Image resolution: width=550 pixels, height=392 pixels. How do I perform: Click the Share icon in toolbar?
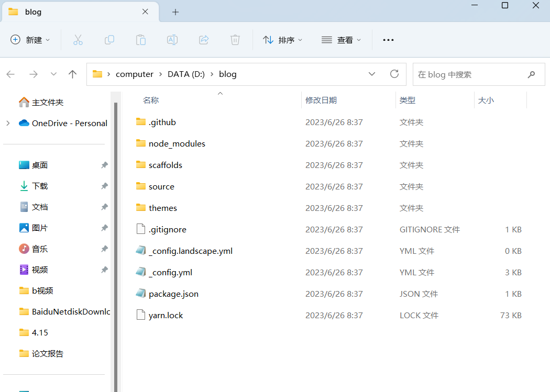click(204, 40)
